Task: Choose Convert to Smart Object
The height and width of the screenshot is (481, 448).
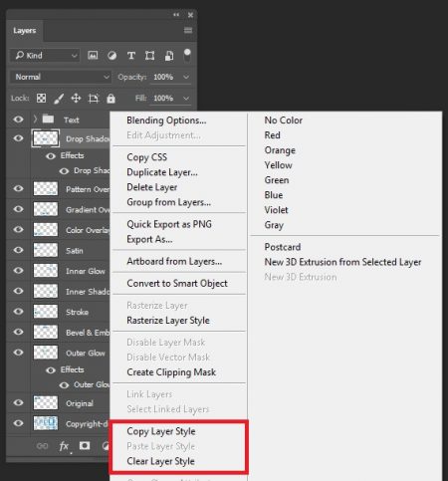Action: (177, 283)
